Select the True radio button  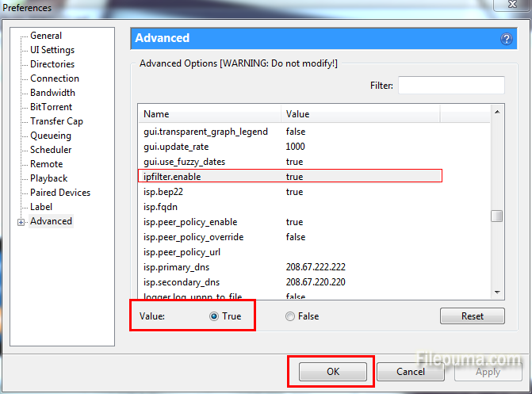(214, 316)
